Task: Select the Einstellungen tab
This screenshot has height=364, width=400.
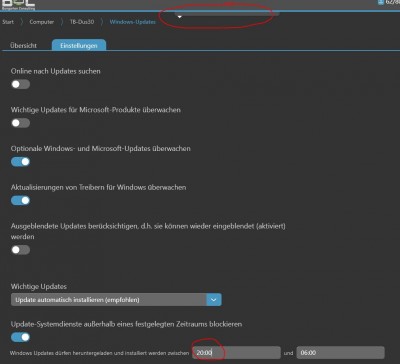Action: (x=79, y=45)
